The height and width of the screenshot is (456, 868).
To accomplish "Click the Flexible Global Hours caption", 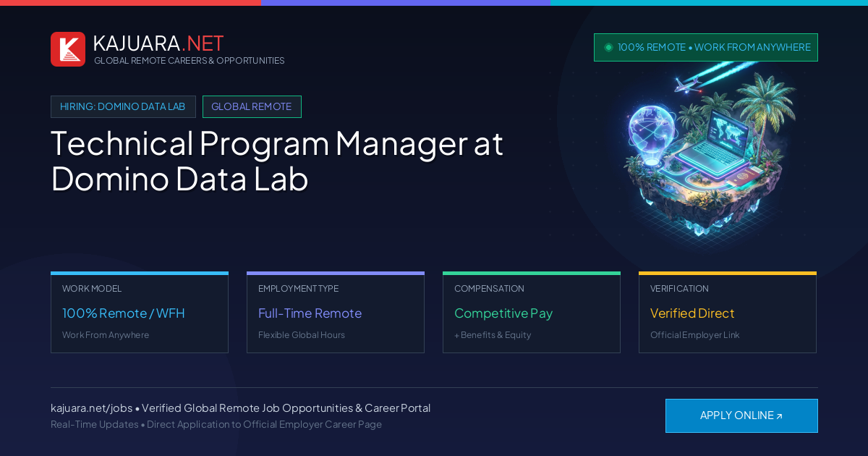I will point(302,335).
